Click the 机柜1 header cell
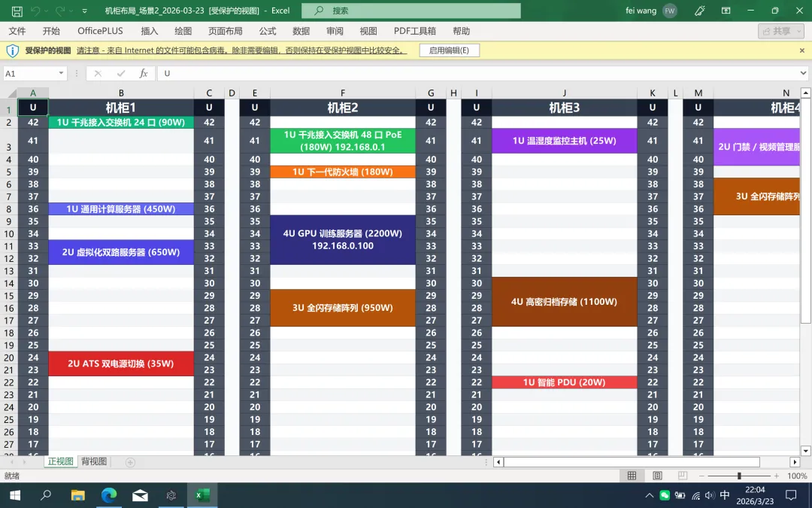Viewport: 812px width, 508px height. (x=121, y=108)
